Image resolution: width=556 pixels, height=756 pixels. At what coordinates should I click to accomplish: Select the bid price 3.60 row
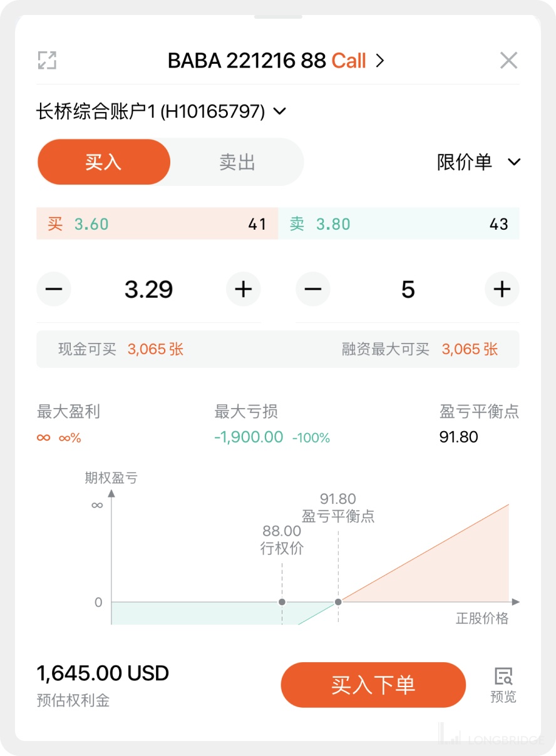point(157,224)
